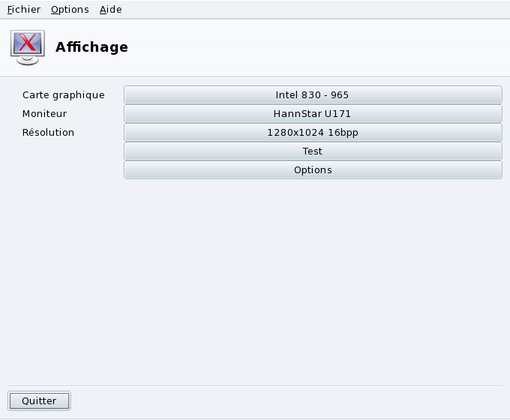The width and height of the screenshot is (510, 420).
Task: Click blank space left of Test button
Action: 67,151
